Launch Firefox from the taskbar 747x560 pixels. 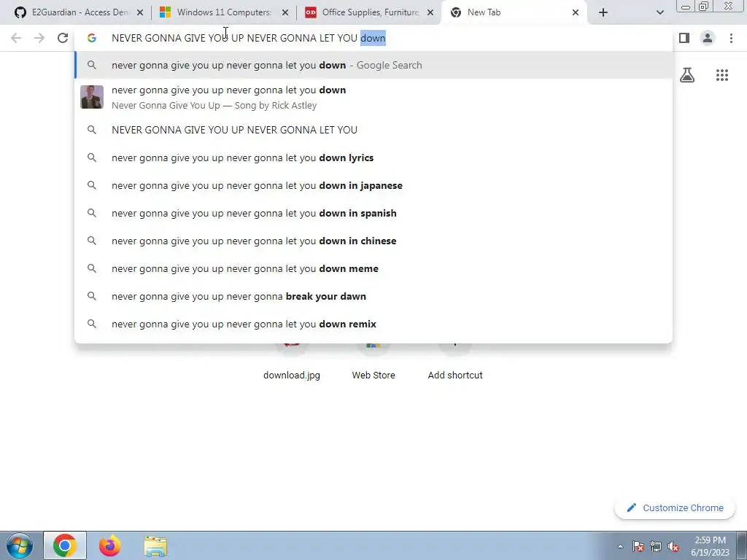pyautogui.click(x=110, y=545)
